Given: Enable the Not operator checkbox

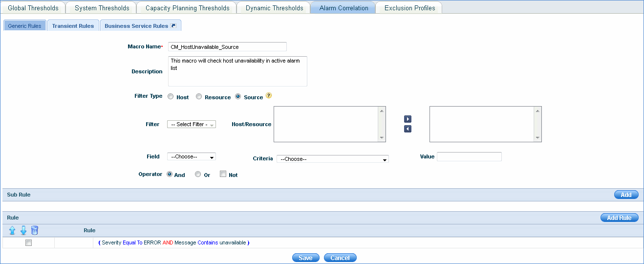Looking at the screenshot, I should [x=223, y=174].
